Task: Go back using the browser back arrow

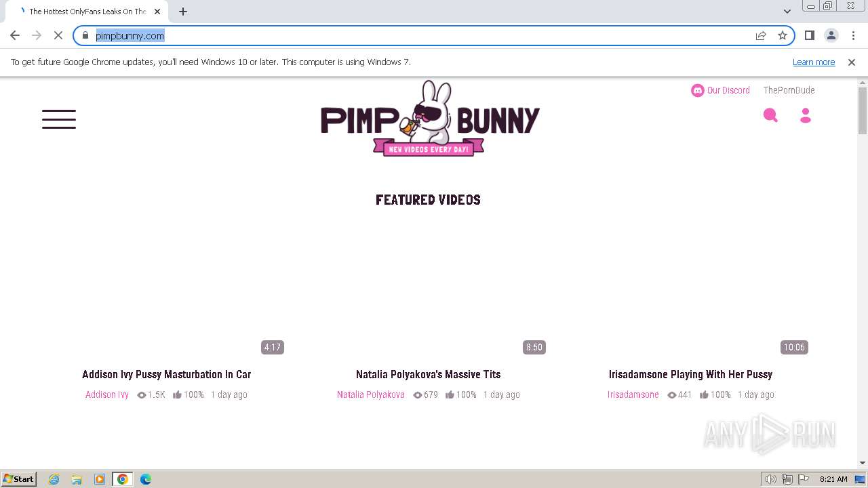Action: 15,35
